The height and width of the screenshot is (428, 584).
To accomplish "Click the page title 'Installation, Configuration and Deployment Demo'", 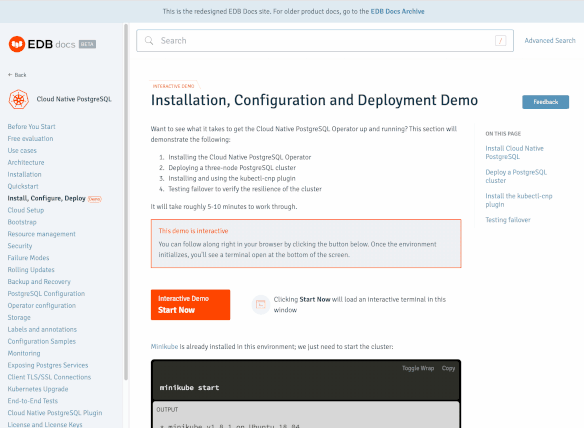I will pyautogui.click(x=314, y=100).
